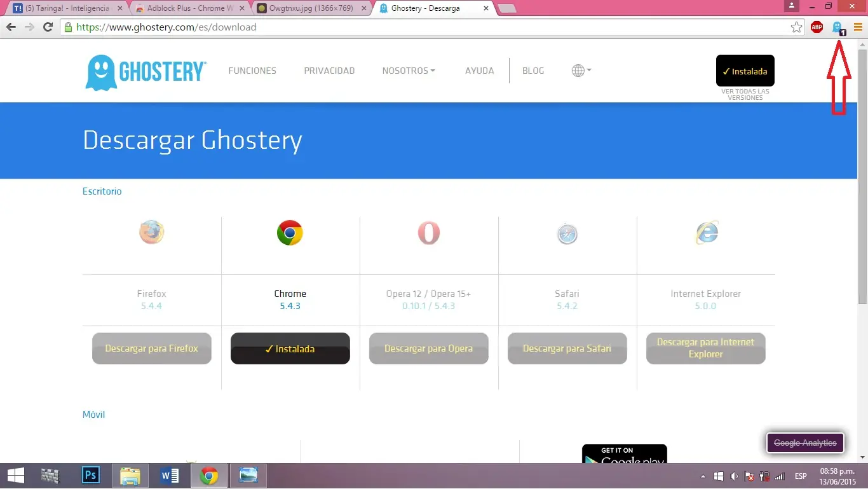Open the globe language dropdown
This screenshot has width=868, height=489.
tap(581, 71)
